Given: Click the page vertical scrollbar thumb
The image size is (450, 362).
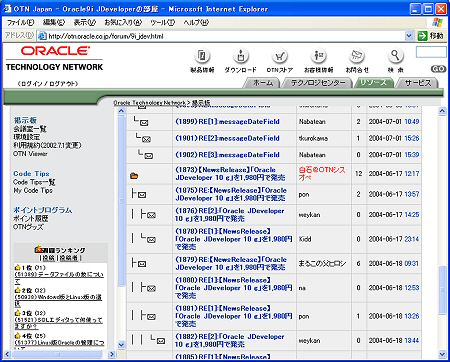Looking at the screenshot, I should pyautogui.click(x=442, y=290).
